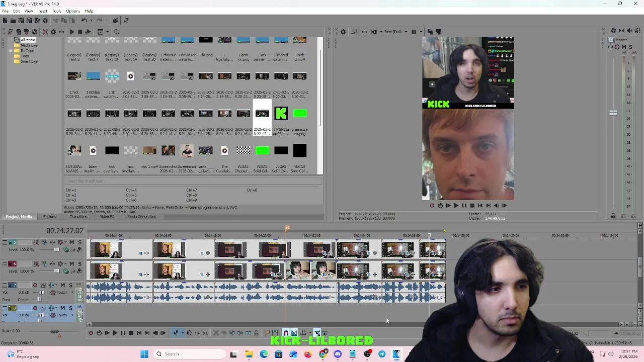Switch to the Media Generators tab
Image resolution: width=644 pixels, height=362 pixels.
coord(141,217)
